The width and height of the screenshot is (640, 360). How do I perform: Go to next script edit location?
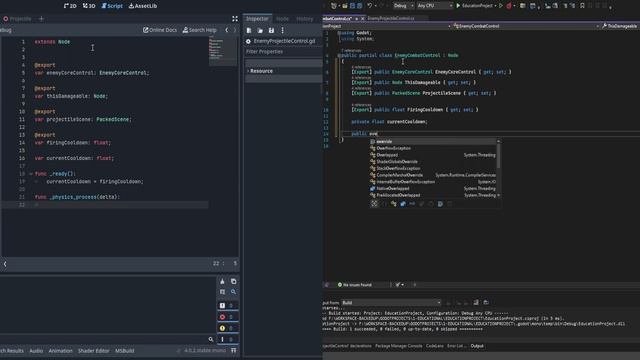coord(235,30)
